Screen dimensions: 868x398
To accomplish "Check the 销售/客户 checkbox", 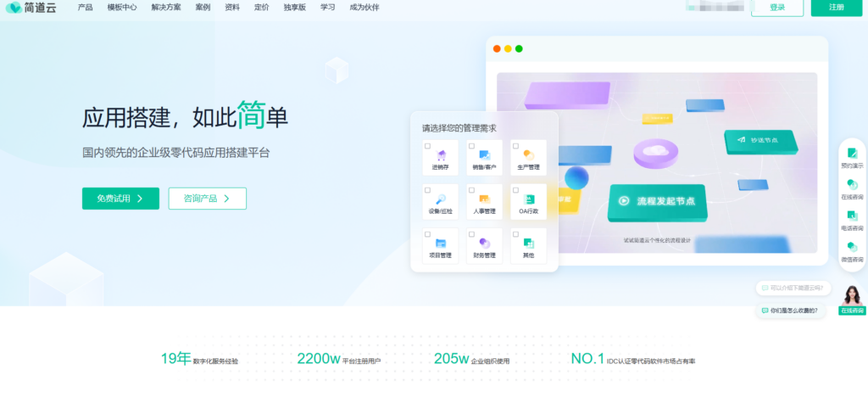I will point(473,146).
